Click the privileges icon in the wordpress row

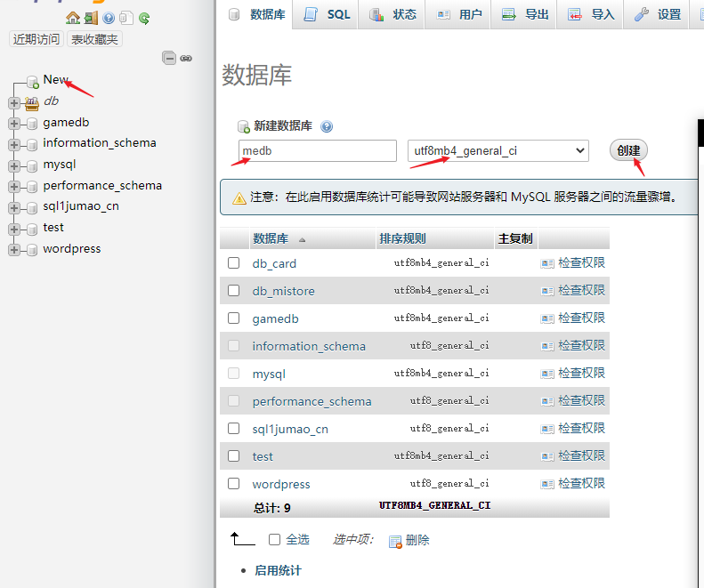[547, 484]
